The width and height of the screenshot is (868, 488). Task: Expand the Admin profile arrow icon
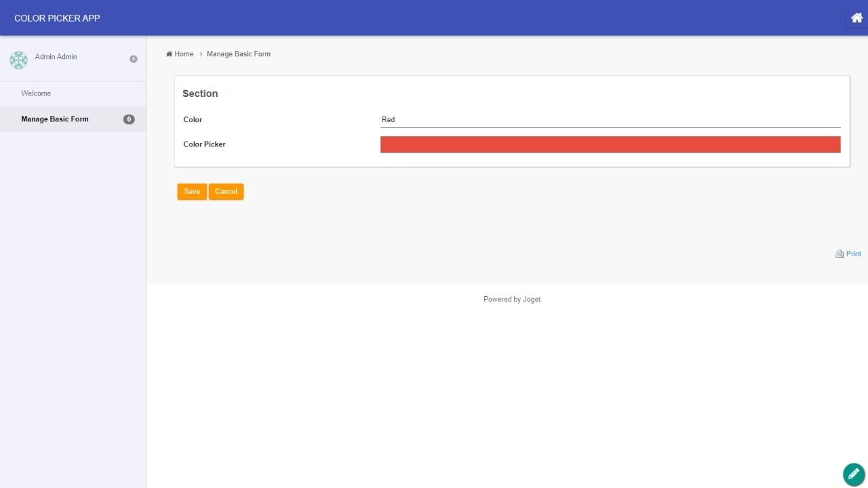tap(134, 59)
